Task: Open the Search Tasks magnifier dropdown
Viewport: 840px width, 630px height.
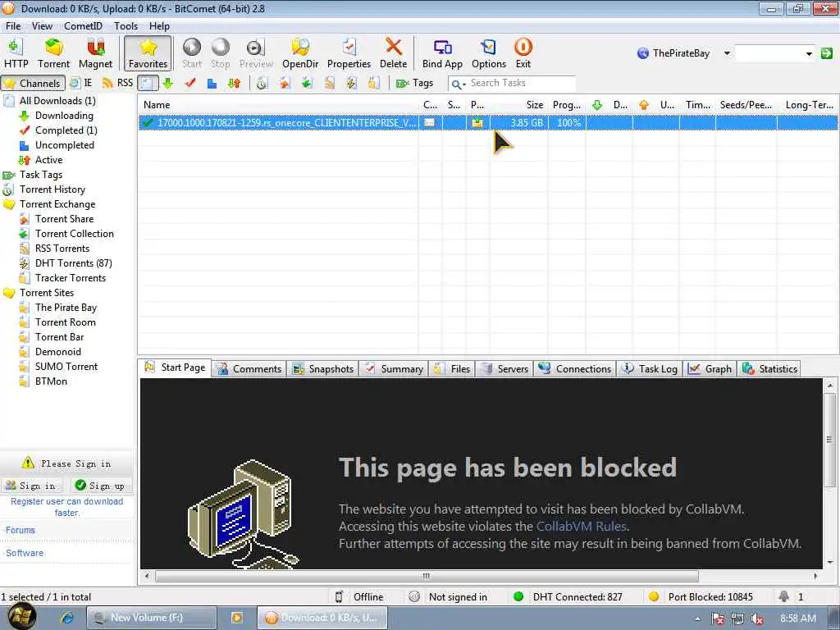Action: pyautogui.click(x=458, y=84)
